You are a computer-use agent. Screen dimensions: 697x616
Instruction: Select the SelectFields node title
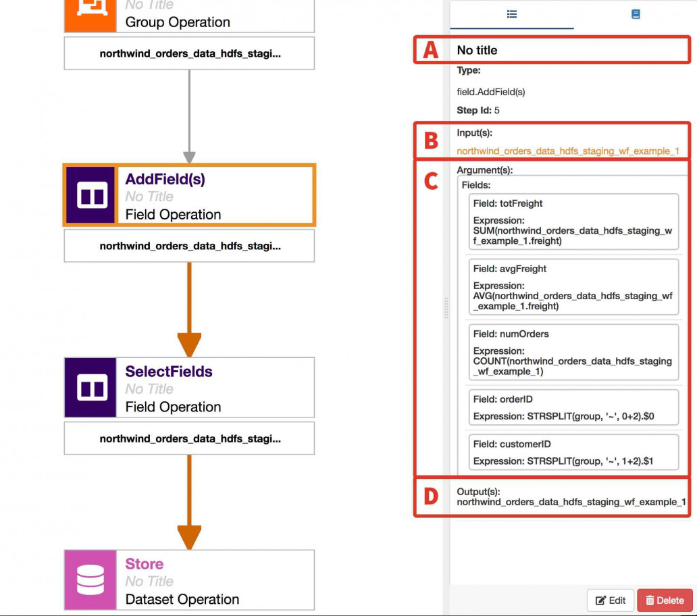(x=168, y=371)
